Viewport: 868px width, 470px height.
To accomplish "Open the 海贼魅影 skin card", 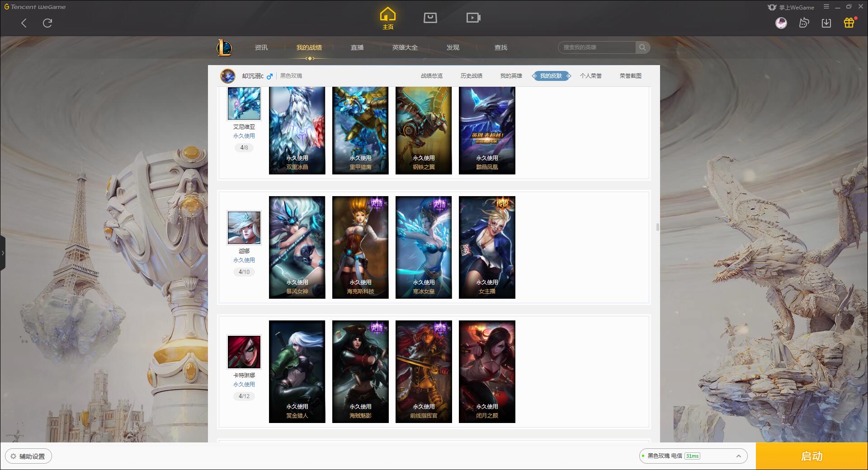I will (360, 371).
